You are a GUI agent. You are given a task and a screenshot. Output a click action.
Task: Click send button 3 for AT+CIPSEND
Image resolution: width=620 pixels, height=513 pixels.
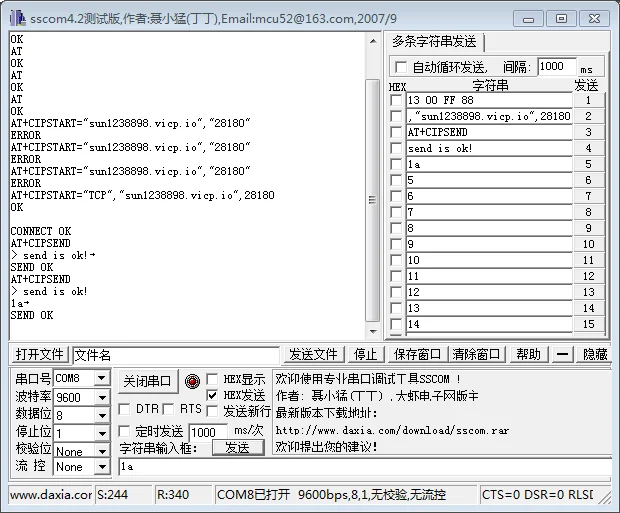click(588, 132)
